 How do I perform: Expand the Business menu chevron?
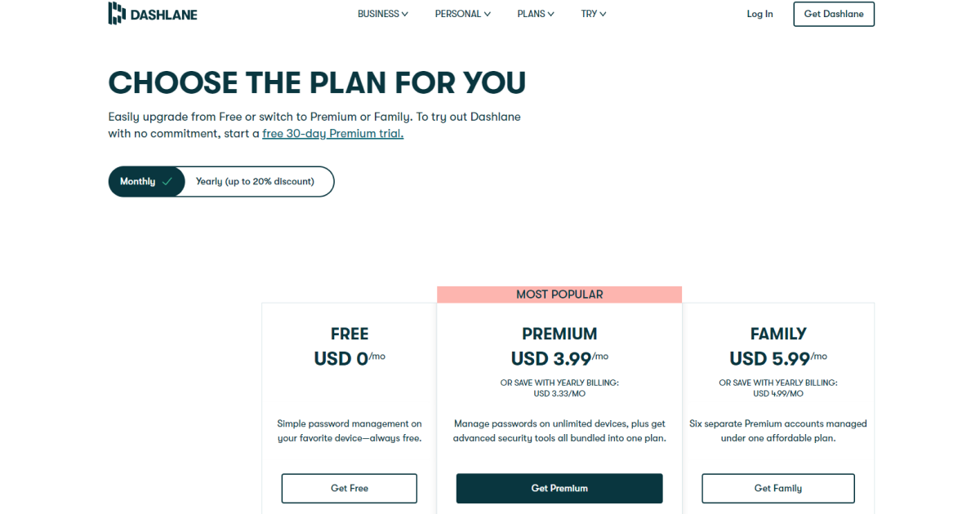coord(405,14)
